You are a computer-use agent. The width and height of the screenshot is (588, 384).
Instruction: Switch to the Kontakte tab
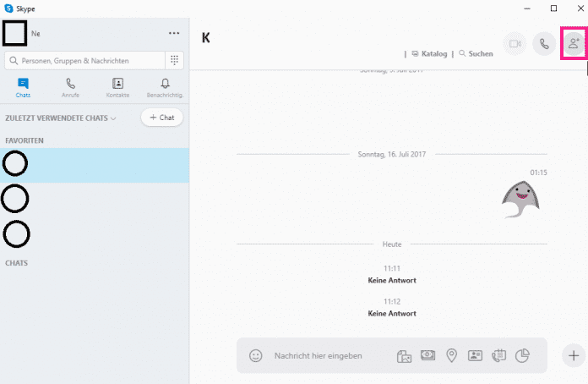pos(117,88)
